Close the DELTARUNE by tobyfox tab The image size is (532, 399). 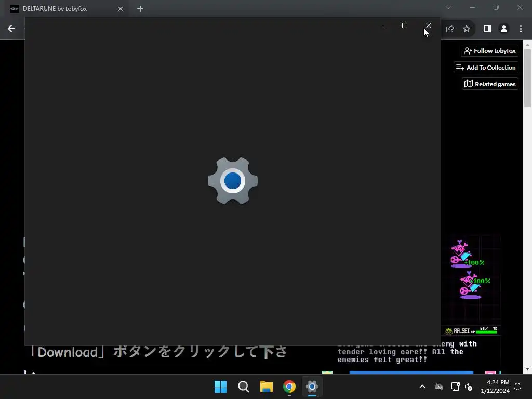pos(121,9)
